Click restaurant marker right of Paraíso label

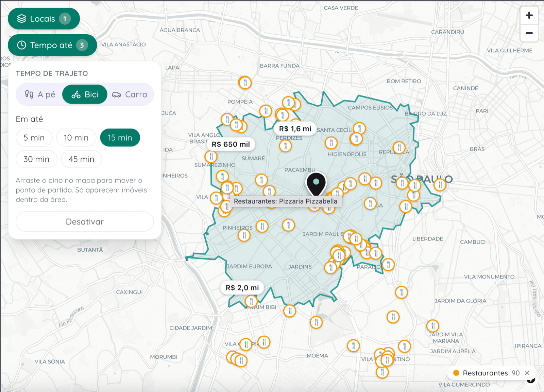(388, 264)
